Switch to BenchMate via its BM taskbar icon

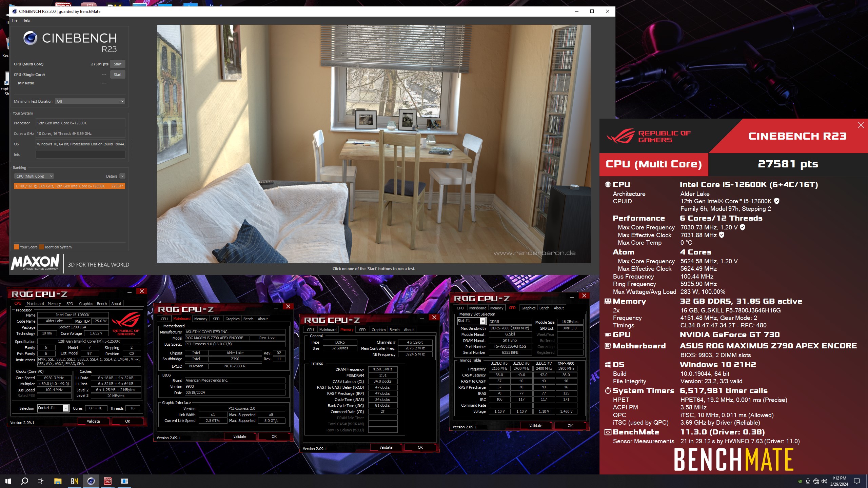tap(74, 481)
